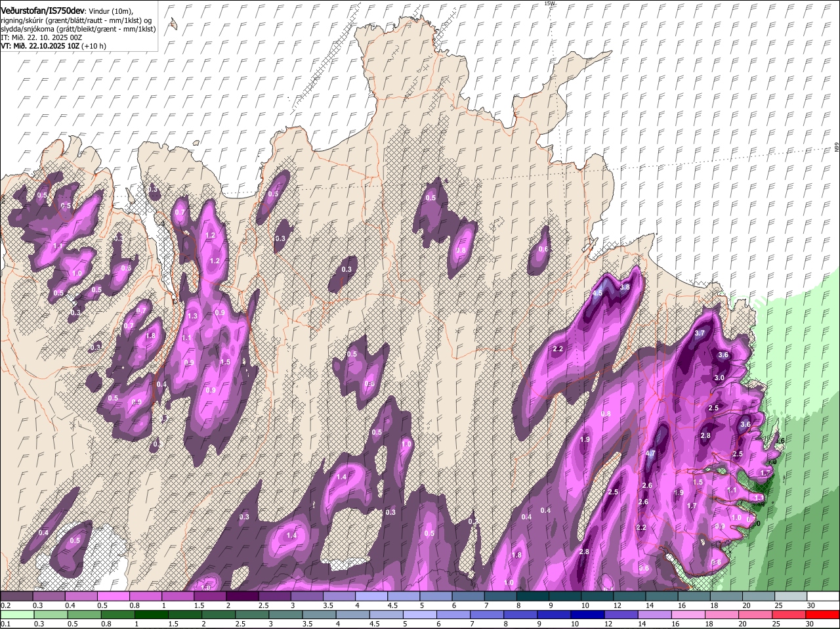Image resolution: width=840 pixels, height=629 pixels.
Task: Click the '2.5' label on the green scale
Action: pyautogui.click(x=240, y=624)
